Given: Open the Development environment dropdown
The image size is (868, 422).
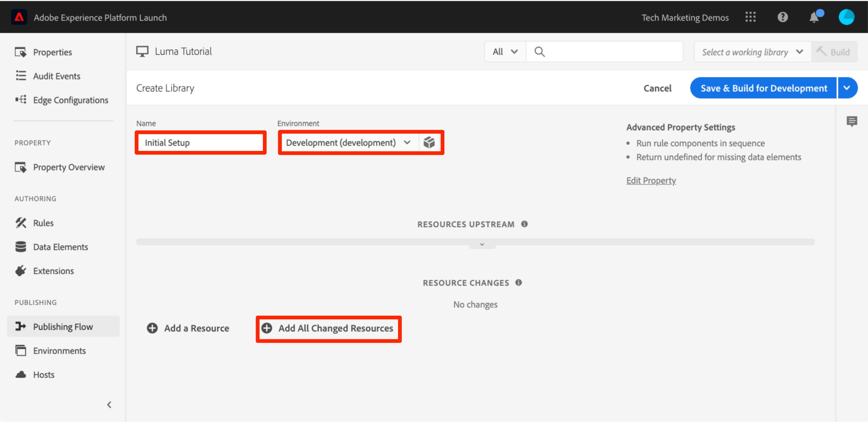Looking at the screenshot, I should point(348,143).
